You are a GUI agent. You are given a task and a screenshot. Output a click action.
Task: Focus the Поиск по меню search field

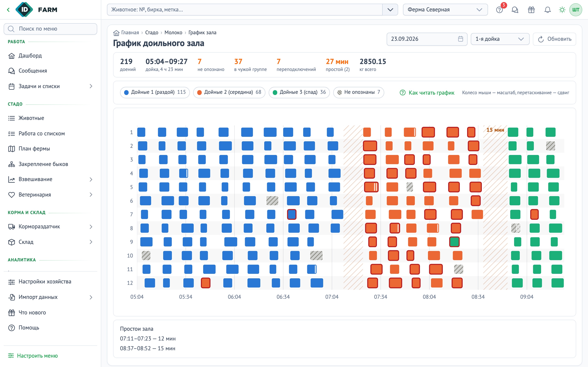point(50,29)
